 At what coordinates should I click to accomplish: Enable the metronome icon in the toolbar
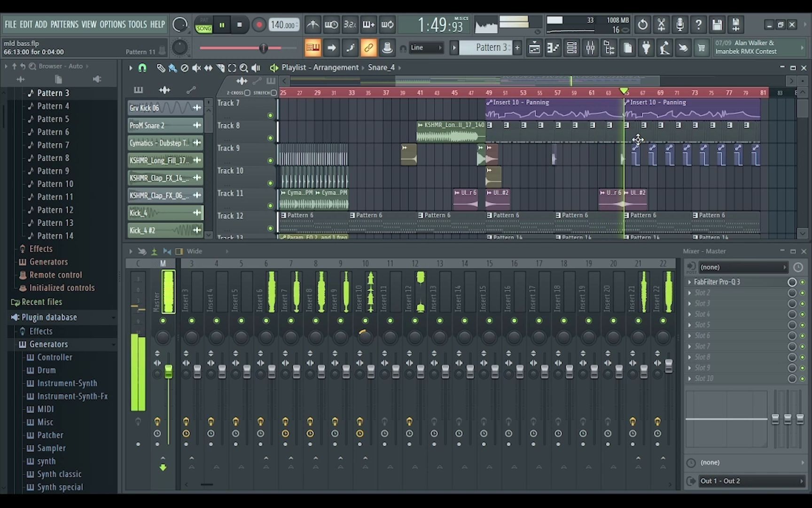312,24
